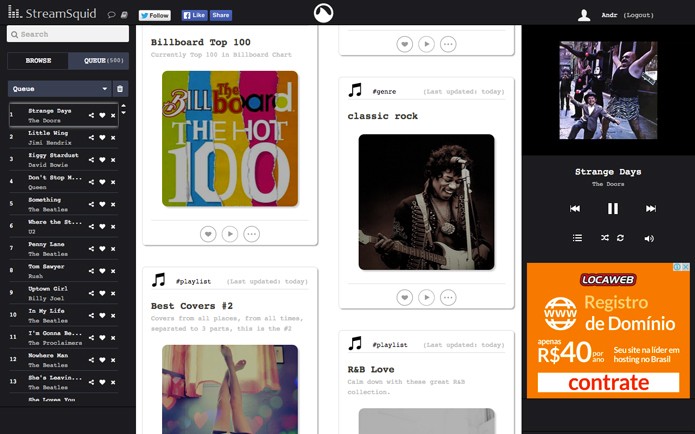695x434 pixels.
Task: Click the #playlist tag above Best Covers #2
Action: (x=193, y=282)
